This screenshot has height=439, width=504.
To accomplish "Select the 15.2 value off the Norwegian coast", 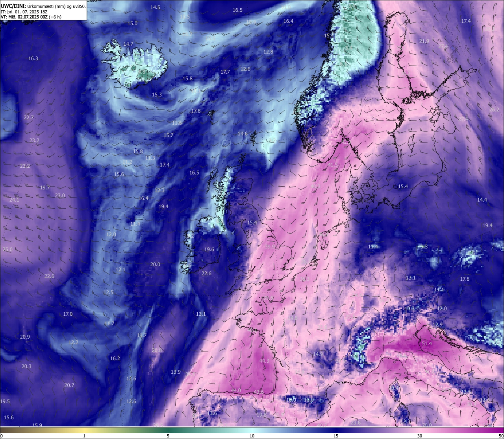I will coord(328,36).
